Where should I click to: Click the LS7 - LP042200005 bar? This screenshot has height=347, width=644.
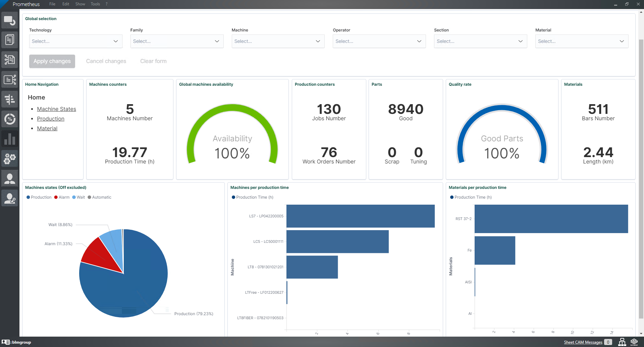point(360,216)
